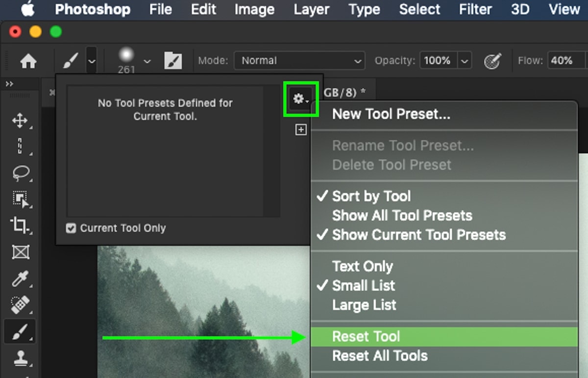588x378 pixels.
Task: Select the Object Selection tool
Action: tap(21, 199)
